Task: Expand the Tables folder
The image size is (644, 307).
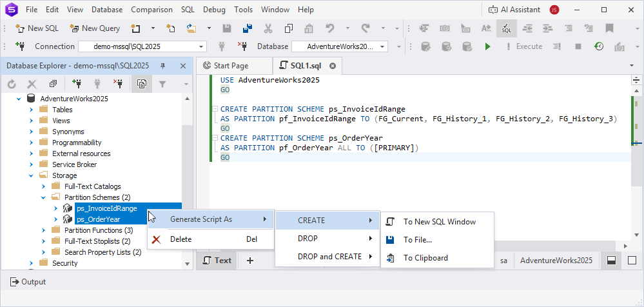Action: pyautogui.click(x=31, y=110)
